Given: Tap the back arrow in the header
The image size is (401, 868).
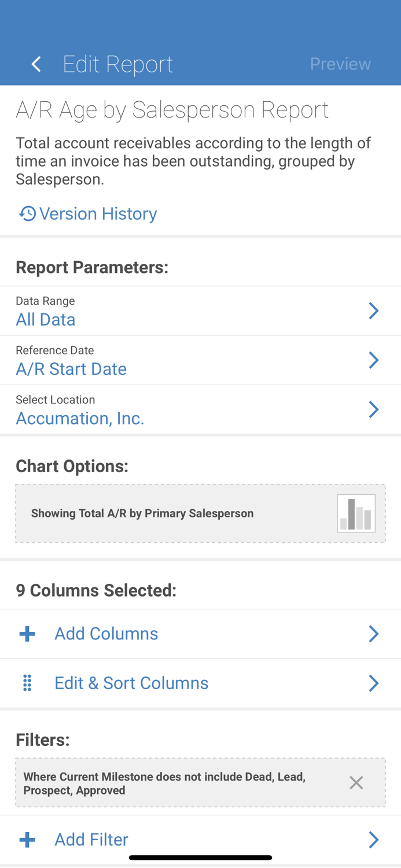Looking at the screenshot, I should [35, 64].
